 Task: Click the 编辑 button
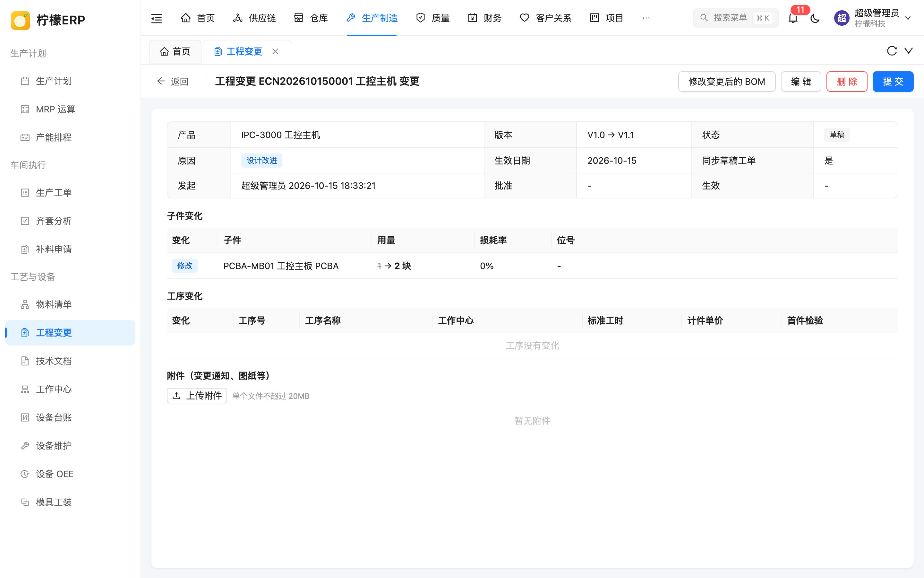pyautogui.click(x=801, y=82)
